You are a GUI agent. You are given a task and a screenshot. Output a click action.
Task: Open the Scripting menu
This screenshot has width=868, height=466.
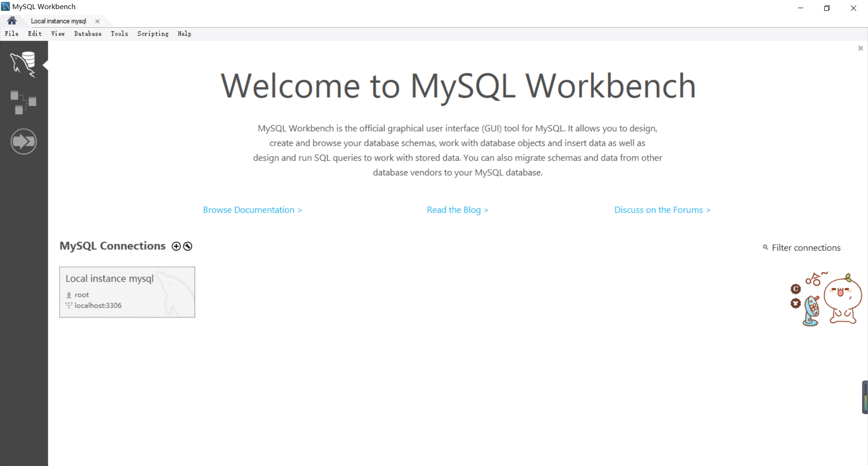coord(153,34)
